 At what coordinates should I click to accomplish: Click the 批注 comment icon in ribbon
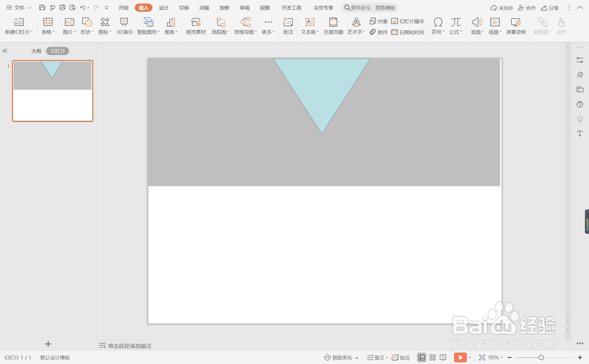pyautogui.click(x=288, y=26)
